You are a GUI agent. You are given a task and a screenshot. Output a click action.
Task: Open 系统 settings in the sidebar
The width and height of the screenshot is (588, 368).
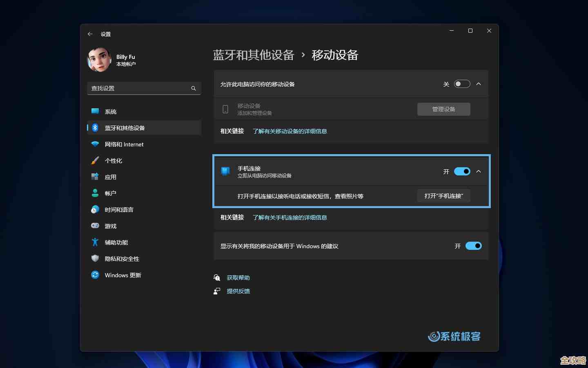point(110,111)
